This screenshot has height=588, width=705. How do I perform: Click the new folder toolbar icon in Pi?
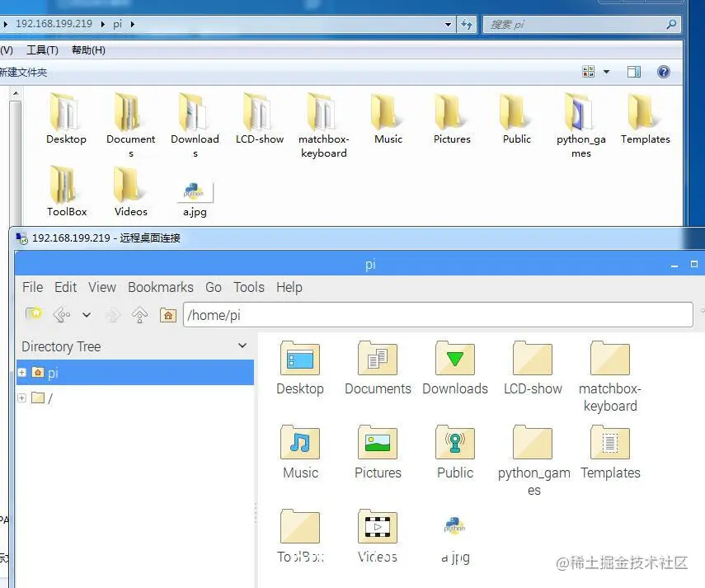[34, 314]
